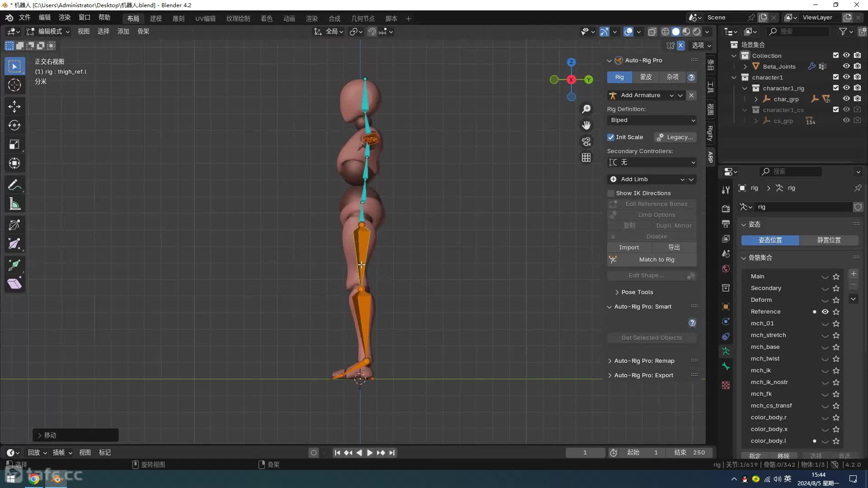Switch to 静置位置 rest position
This screenshot has width=868, height=488.
point(829,240)
